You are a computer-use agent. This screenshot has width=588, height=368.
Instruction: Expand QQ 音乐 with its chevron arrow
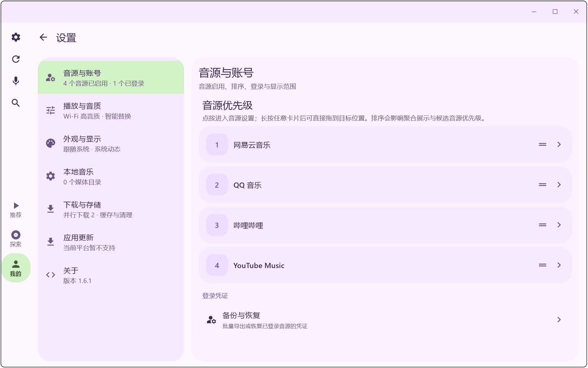pyautogui.click(x=559, y=185)
